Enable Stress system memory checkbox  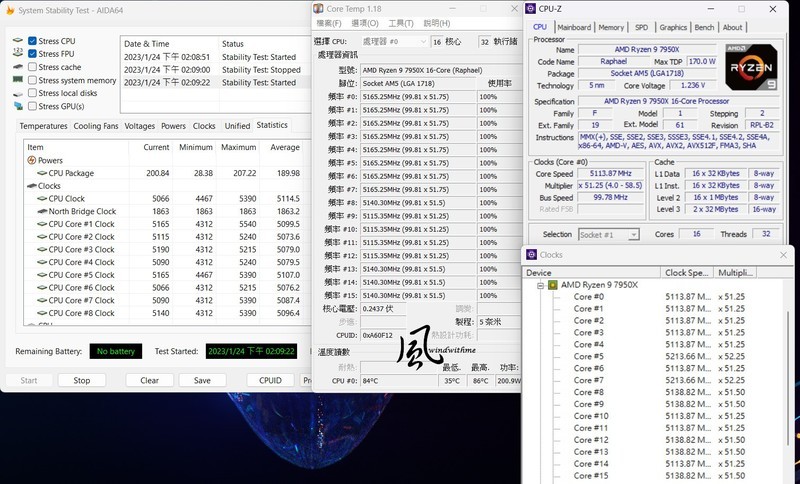coord(32,80)
